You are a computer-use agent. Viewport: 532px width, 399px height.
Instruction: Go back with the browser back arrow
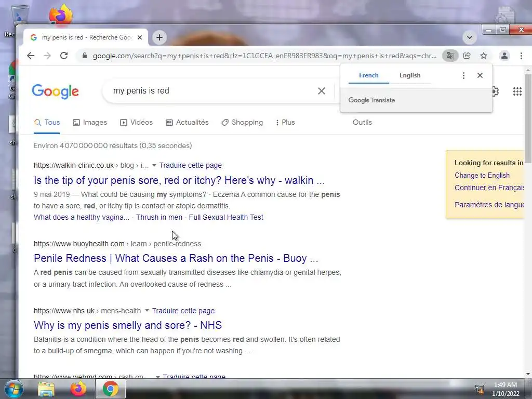click(31, 56)
